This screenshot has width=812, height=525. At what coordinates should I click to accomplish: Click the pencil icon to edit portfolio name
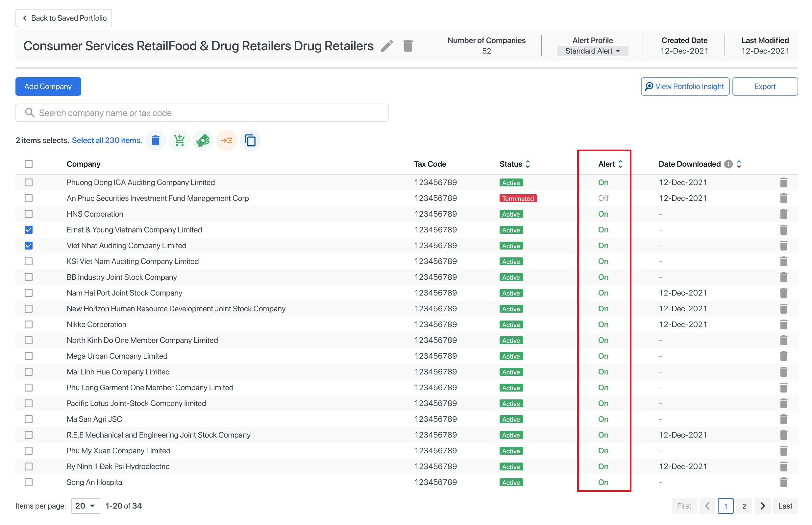(x=387, y=46)
